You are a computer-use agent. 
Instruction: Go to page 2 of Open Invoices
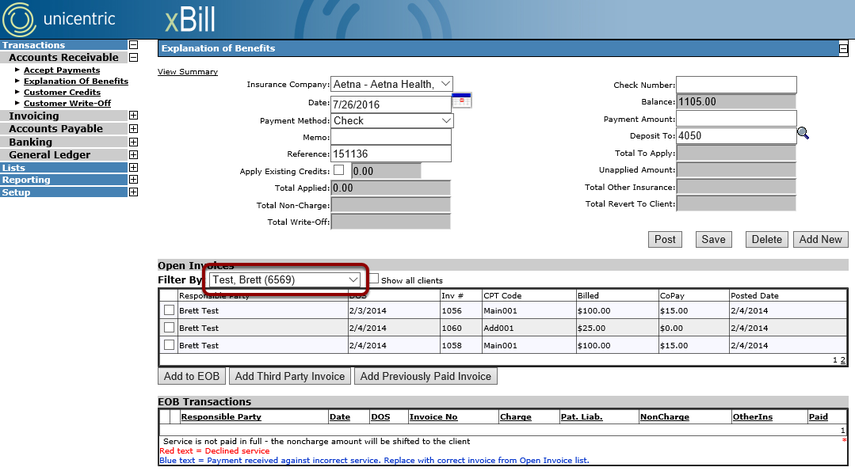843,360
